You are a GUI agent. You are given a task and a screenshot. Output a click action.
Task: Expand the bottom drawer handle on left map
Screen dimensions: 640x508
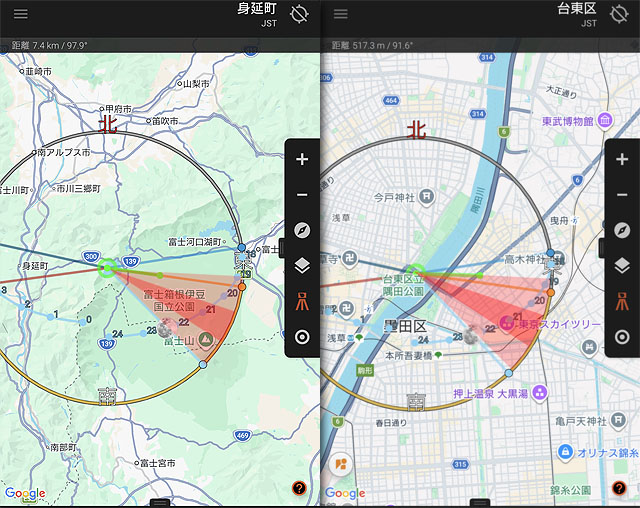click(160, 502)
